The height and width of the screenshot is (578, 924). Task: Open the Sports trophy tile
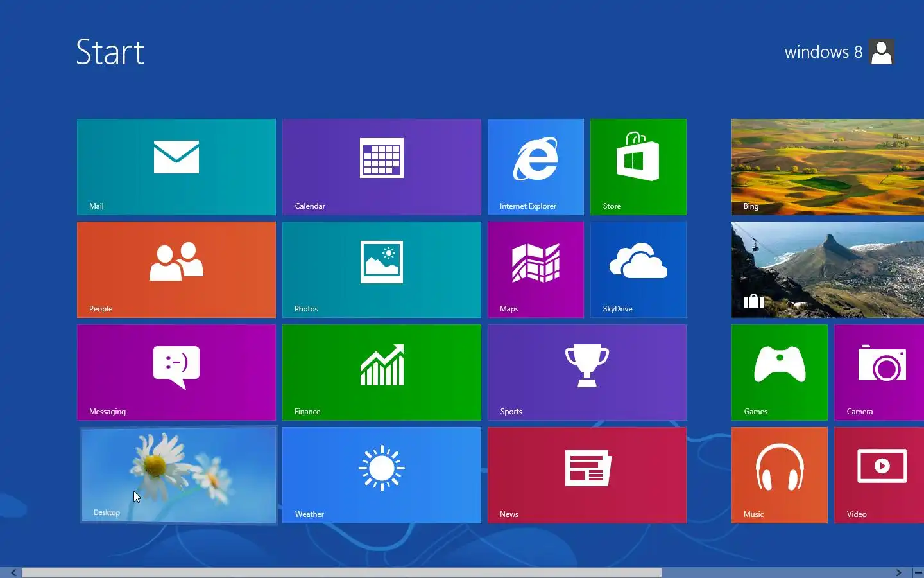[x=587, y=372]
